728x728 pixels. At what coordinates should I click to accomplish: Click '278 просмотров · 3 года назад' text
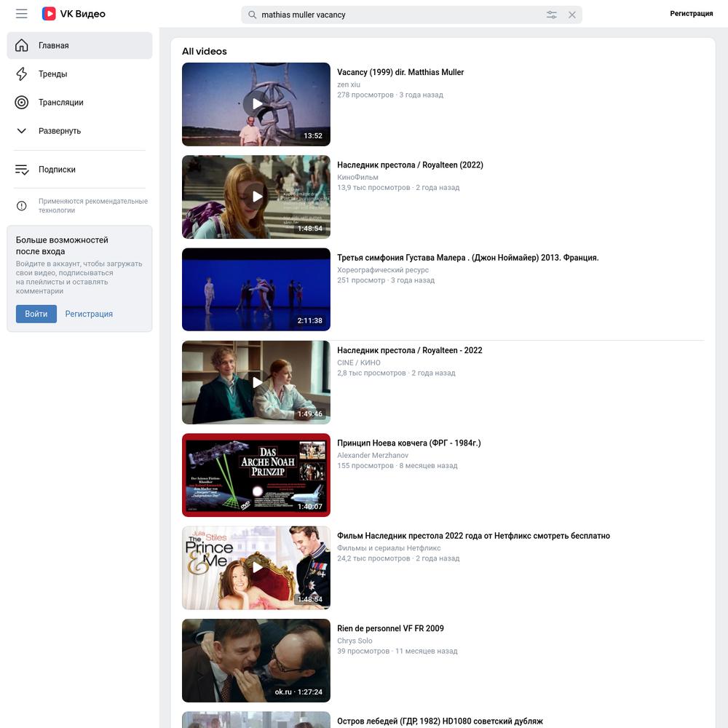[x=390, y=95]
